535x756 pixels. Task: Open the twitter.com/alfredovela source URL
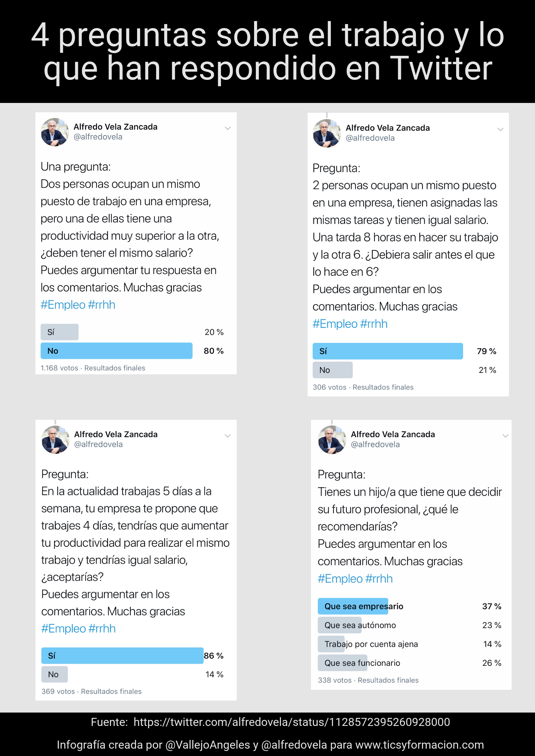point(292,722)
